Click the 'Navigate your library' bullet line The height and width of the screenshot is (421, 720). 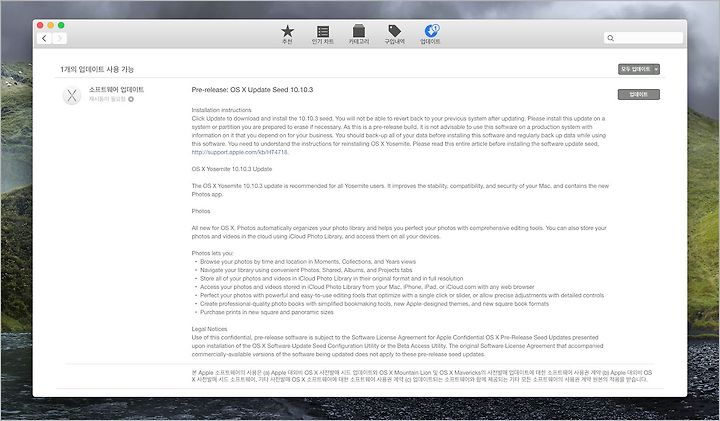(x=306, y=270)
